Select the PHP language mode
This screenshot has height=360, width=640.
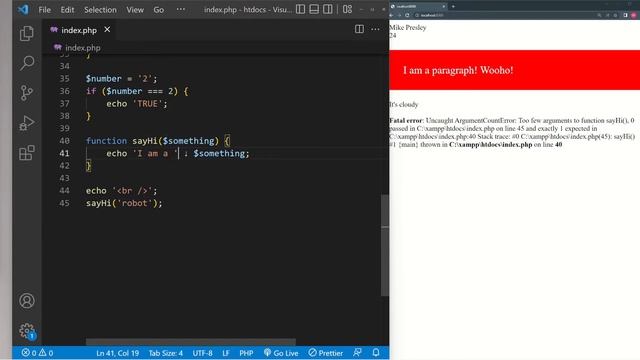[246, 353]
